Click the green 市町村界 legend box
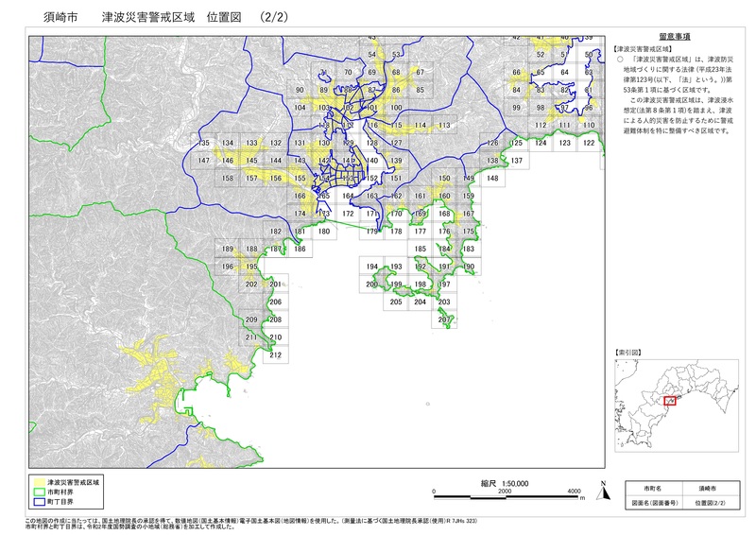756x535 pixels. 39,492
